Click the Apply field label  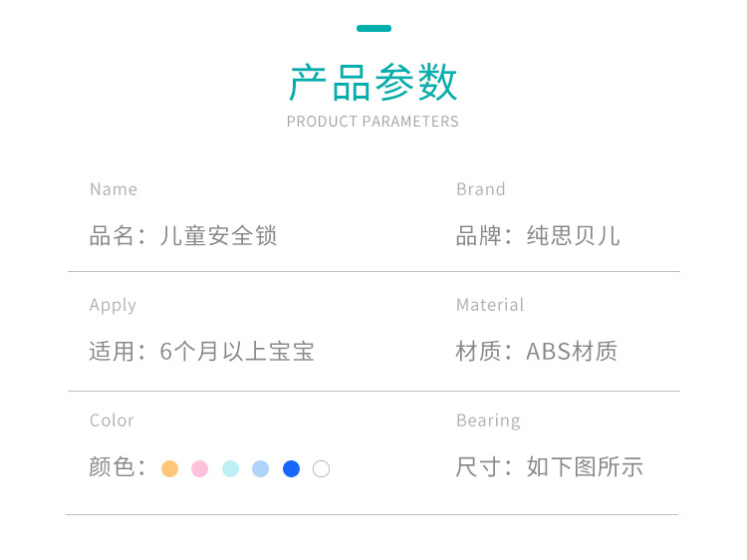113,305
